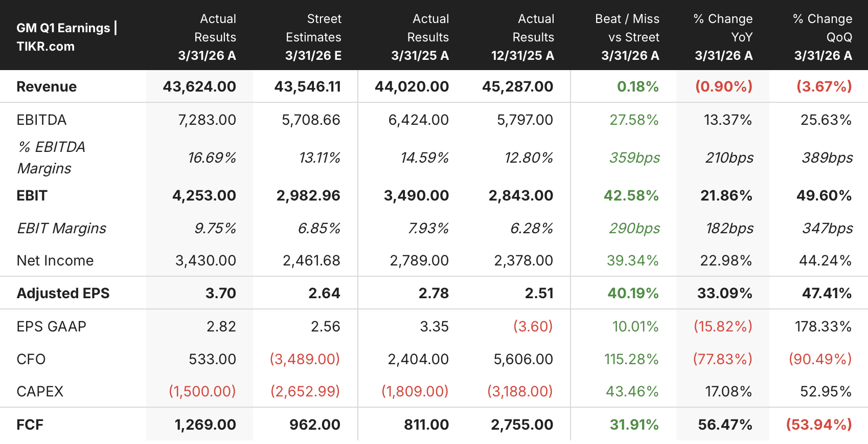
Task: Click the 'Revenue' row label
Action: 47,86
